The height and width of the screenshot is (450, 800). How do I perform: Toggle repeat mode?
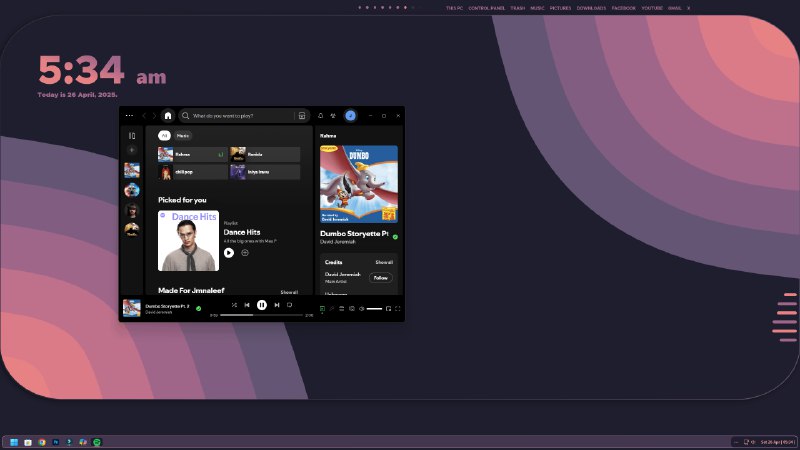point(289,305)
